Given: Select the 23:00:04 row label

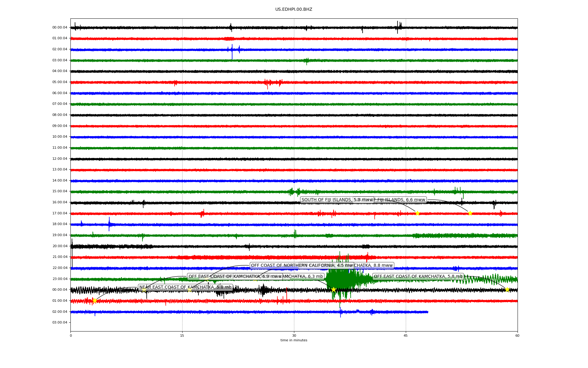Looking at the screenshot, I should 60,279.
